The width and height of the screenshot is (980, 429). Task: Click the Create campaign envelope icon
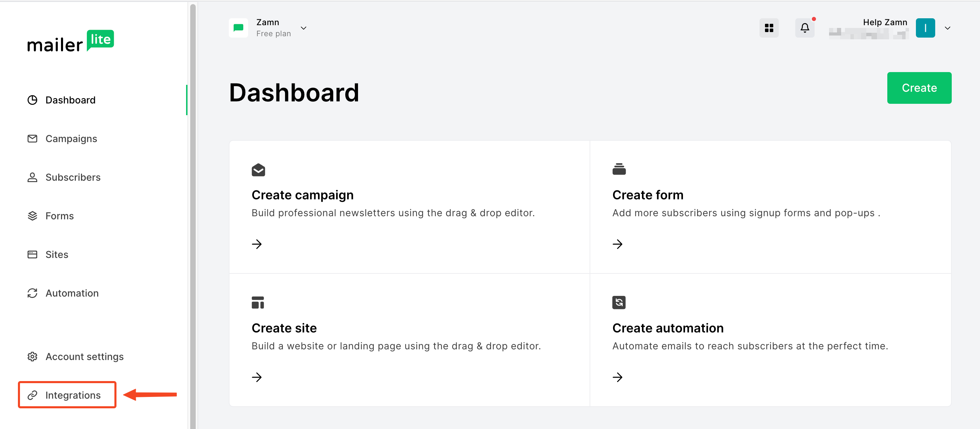click(x=258, y=170)
